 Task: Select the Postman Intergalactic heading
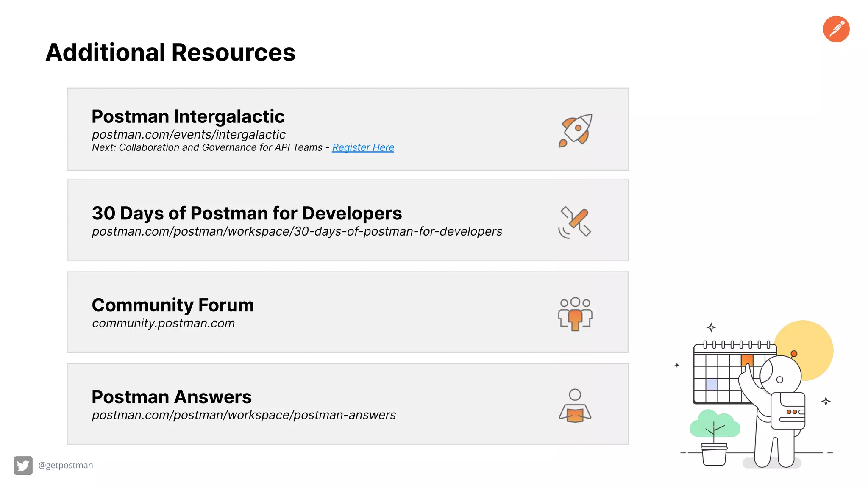(x=188, y=116)
